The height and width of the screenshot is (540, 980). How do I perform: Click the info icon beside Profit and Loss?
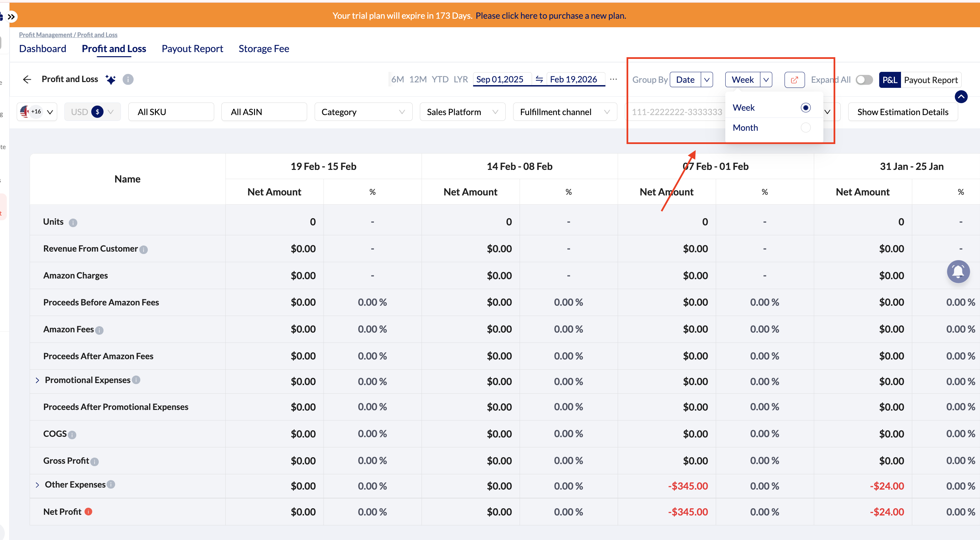(128, 79)
